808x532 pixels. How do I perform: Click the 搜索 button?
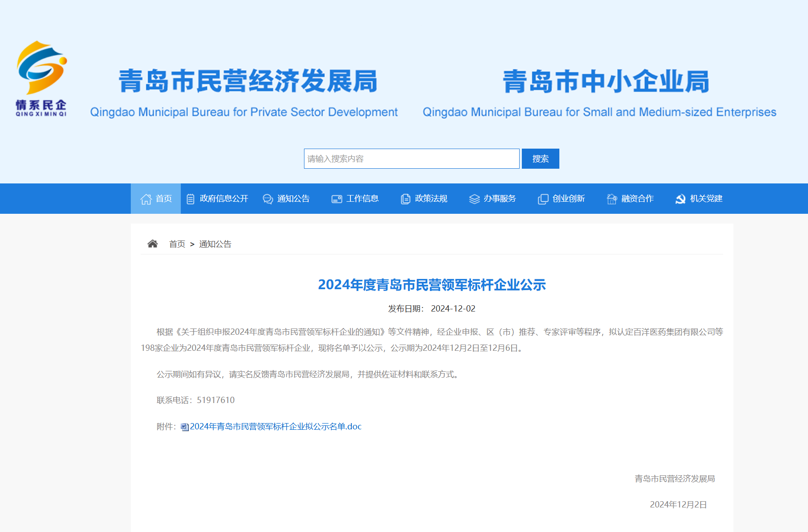[x=540, y=158]
